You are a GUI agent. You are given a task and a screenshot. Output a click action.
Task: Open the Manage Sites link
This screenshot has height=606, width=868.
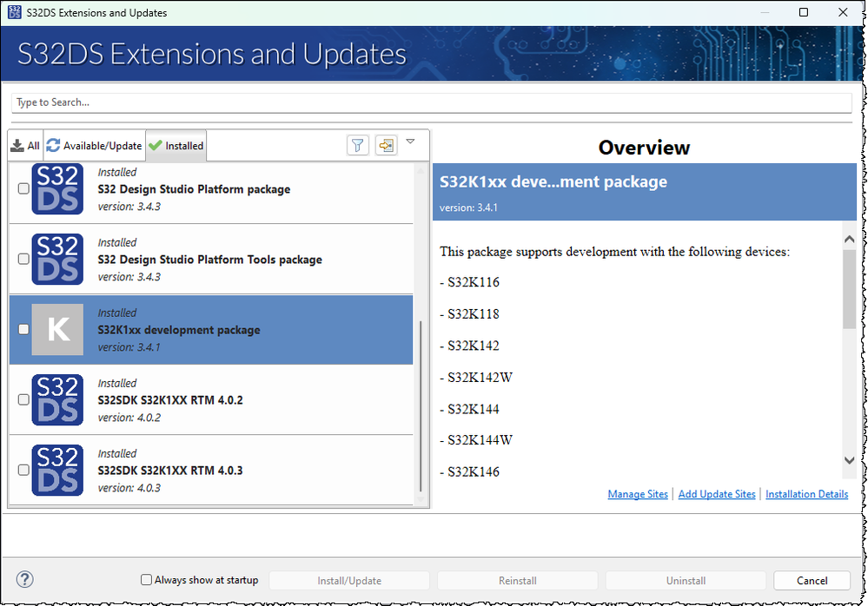(638, 494)
